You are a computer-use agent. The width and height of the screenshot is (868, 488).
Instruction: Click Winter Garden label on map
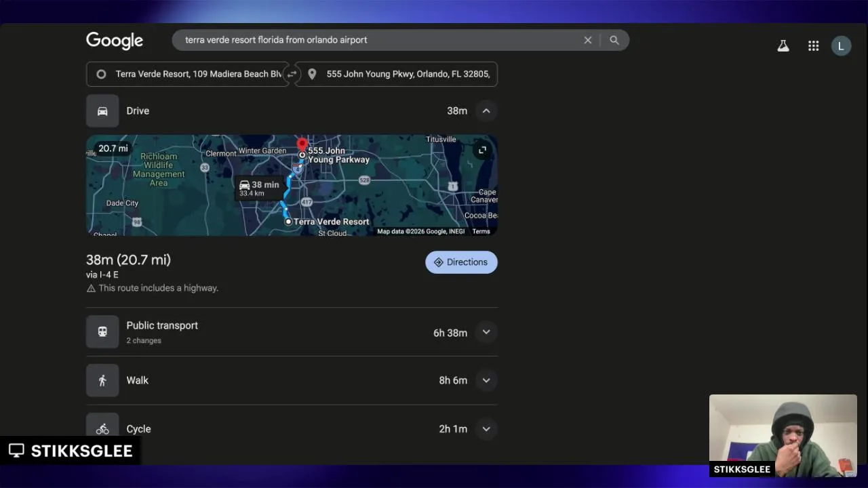pos(262,150)
